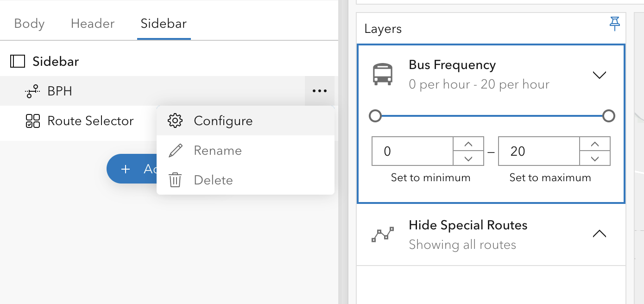Click the trash icon next to Delete
644x304 pixels.
click(x=175, y=180)
